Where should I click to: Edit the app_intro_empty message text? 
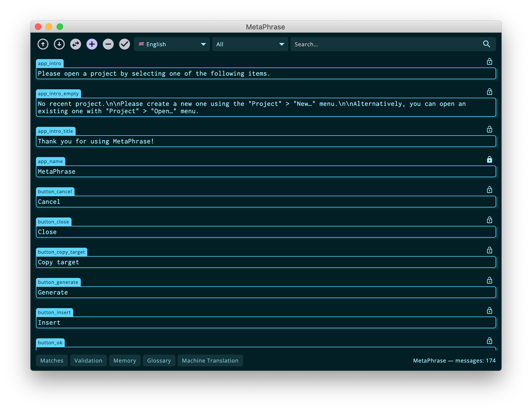pos(266,108)
